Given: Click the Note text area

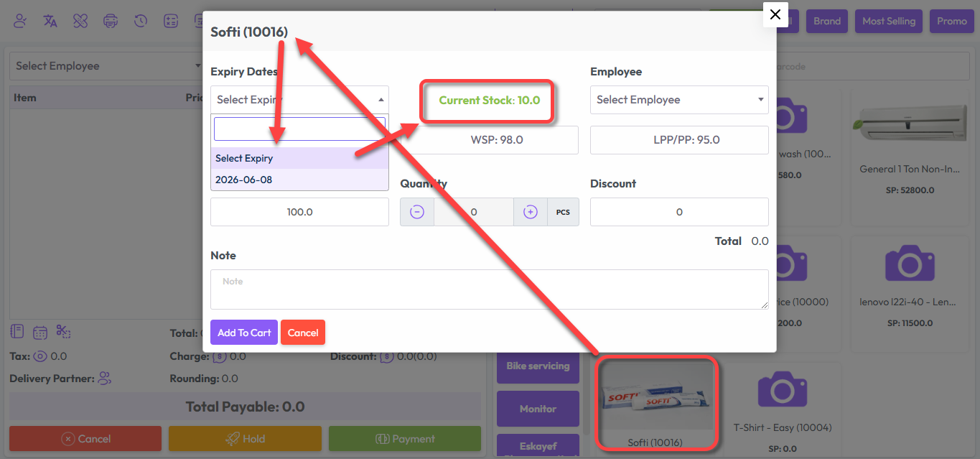Looking at the screenshot, I should (489, 289).
